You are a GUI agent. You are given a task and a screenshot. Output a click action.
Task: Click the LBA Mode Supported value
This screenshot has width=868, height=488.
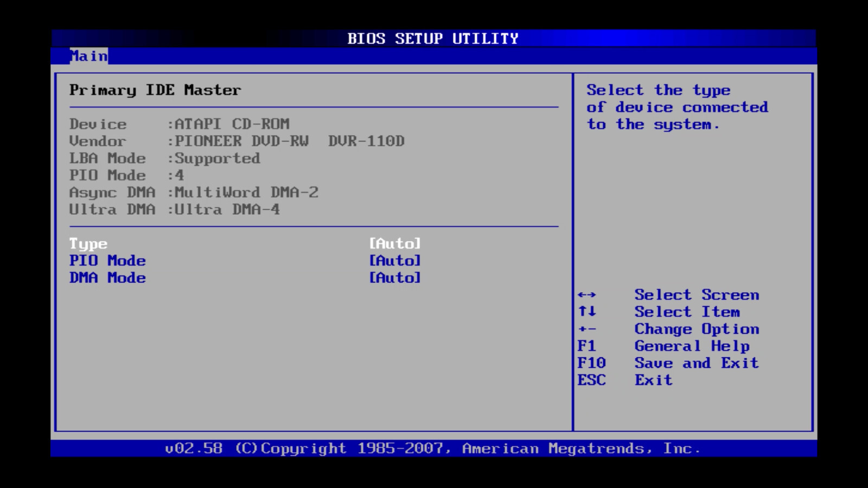coord(218,158)
